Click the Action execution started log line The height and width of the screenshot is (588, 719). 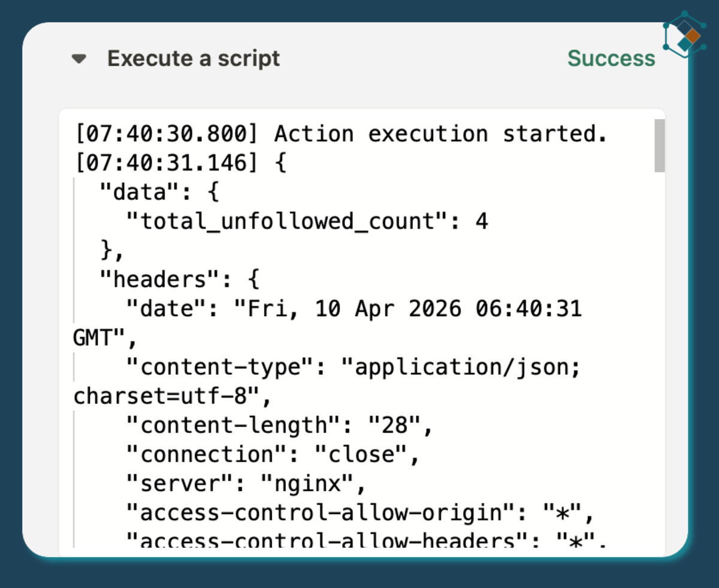point(440,134)
